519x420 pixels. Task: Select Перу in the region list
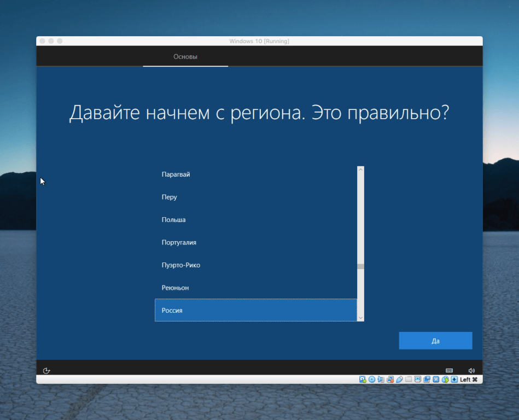[x=256, y=197]
